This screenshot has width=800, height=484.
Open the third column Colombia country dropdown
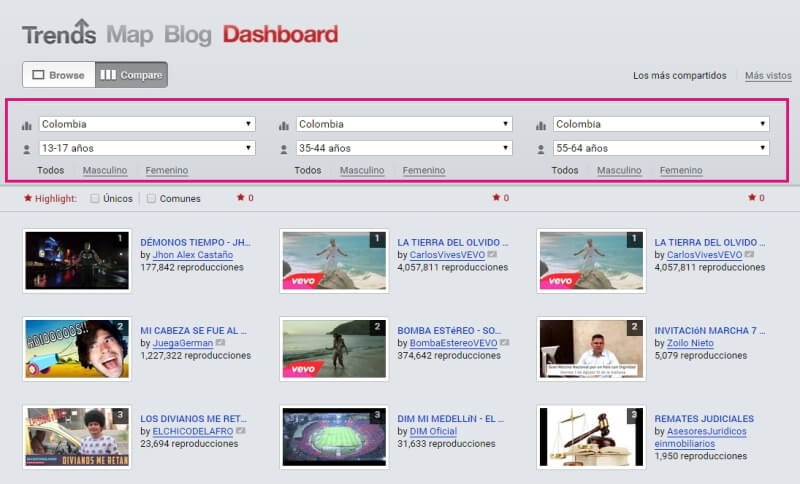tap(661, 124)
